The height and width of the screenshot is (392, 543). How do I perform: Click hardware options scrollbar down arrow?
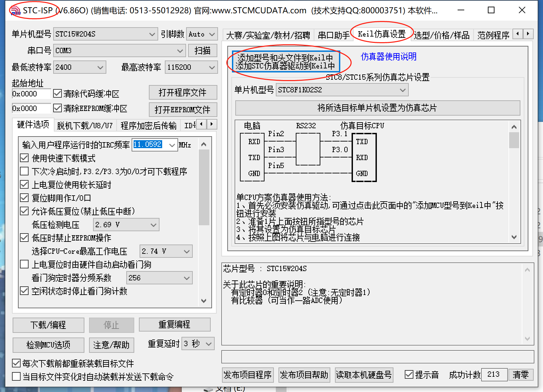point(204,301)
